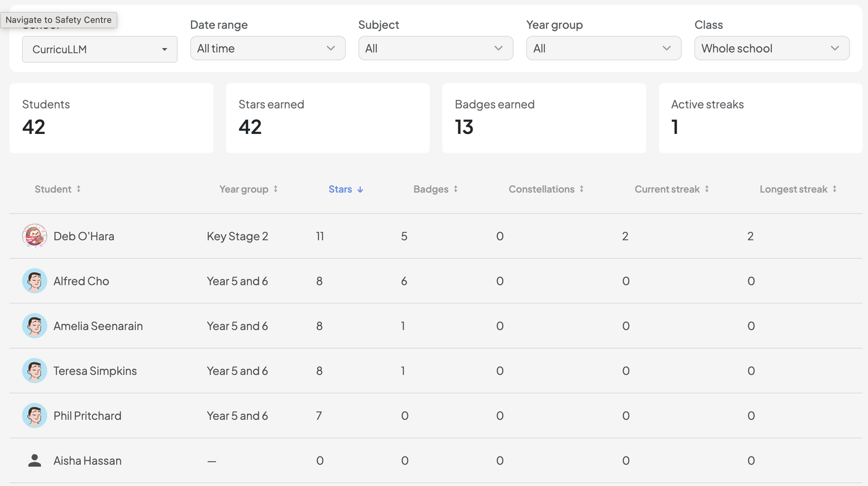Viewport: 868px width, 486px height.
Task: Click Teresa Simpkins's avatar
Action: (35, 371)
